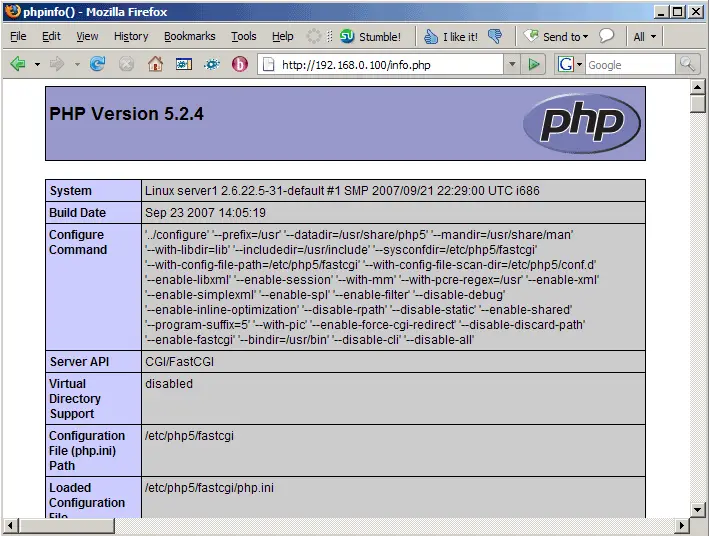Click the green Go arrow button
Screen dimensions: 709x536
tap(535, 64)
